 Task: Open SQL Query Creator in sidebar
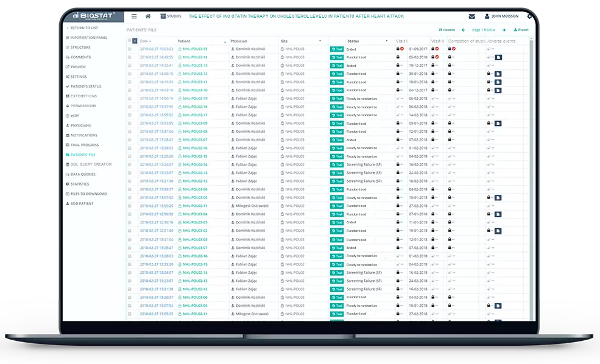[x=90, y=164]
